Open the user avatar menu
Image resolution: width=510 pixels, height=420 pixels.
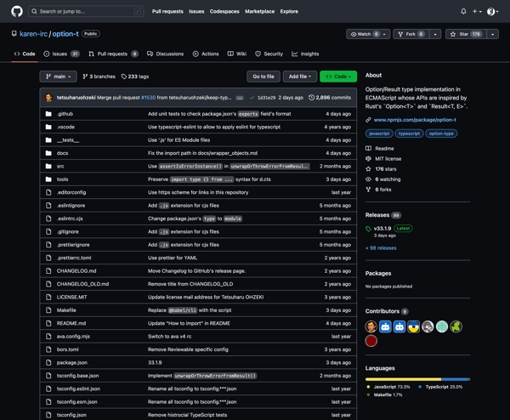coord(492,12)
